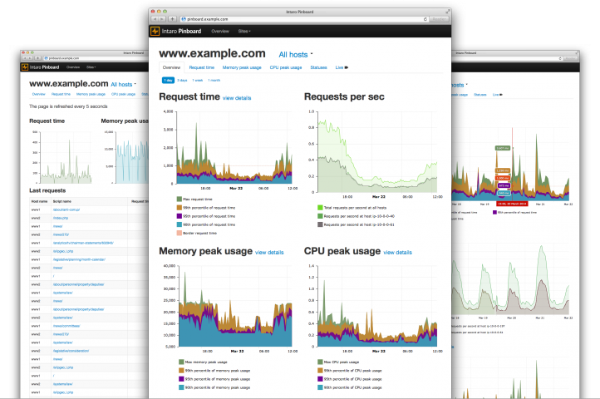The width and height of the screenshot is (600, 399).
Task: Click the Max CPU peak usage legend swatch
Action: pos(320,362)
